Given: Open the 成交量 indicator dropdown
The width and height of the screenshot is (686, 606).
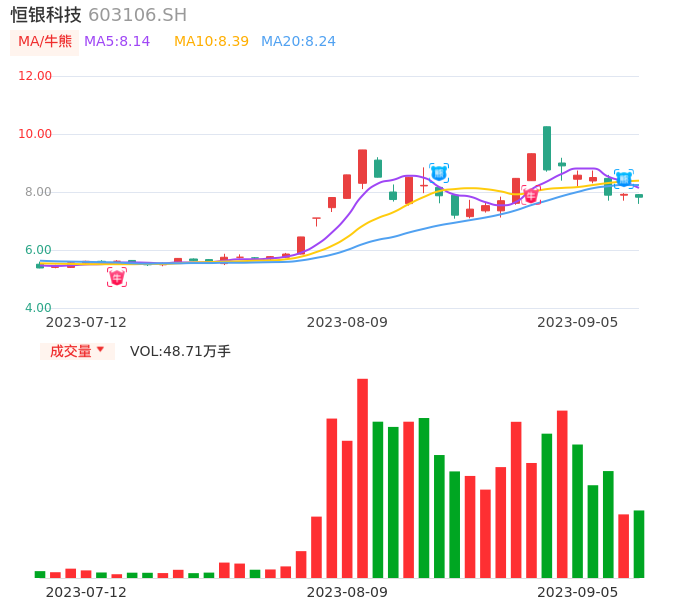Looking at the screenshot, I should [x=77, y=351].
